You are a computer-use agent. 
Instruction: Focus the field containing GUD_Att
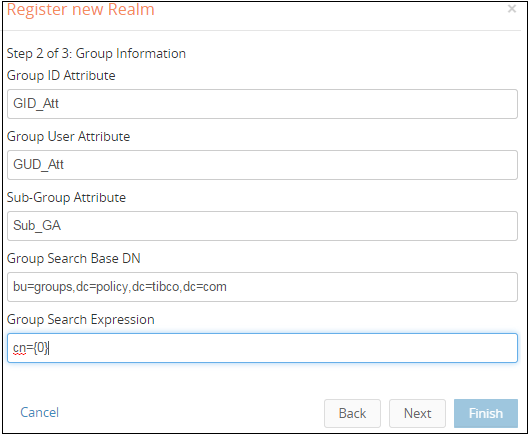(x=262, y=165)
